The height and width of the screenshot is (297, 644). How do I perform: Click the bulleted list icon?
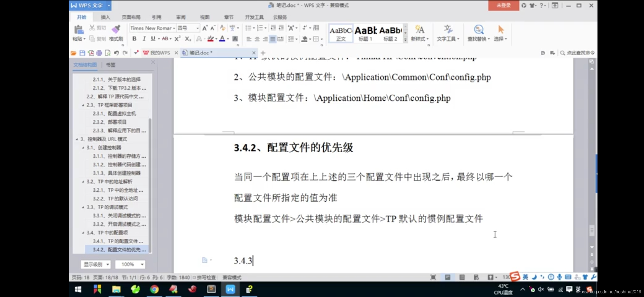(248, 28)
